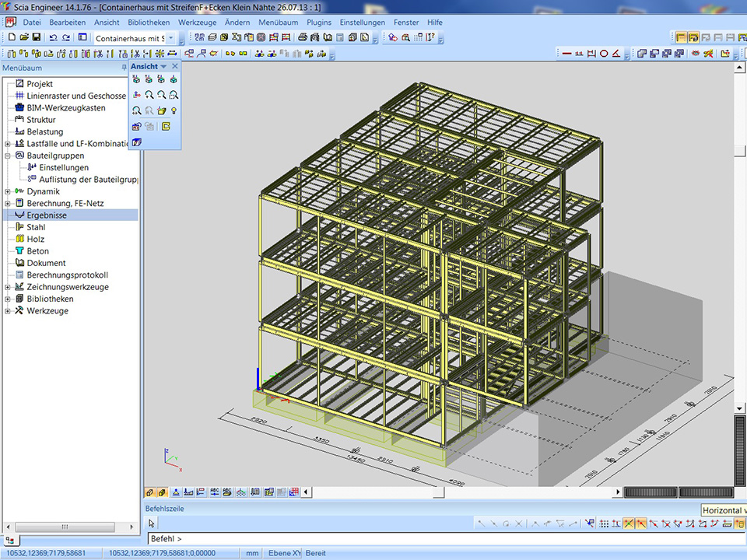Click the Undo arrow icon

pyautogui.click(x=53, y=37)
